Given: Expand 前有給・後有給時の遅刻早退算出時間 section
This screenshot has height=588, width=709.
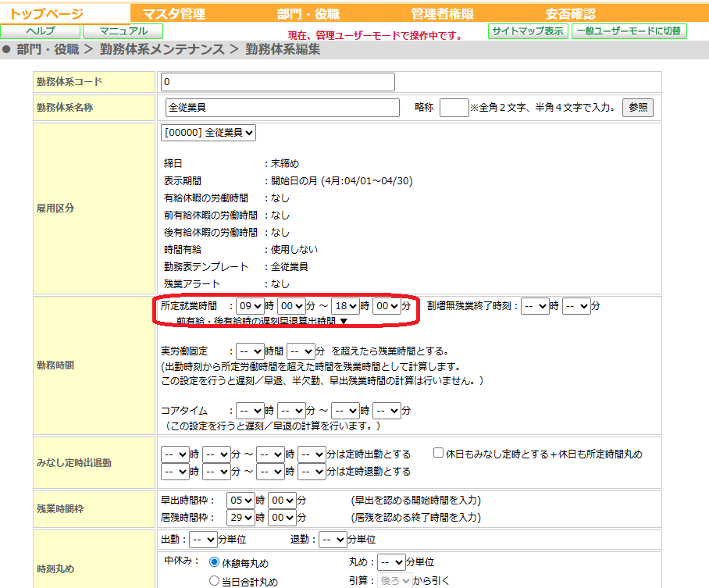Looking at the screenshot, I should [x=261, y=321].
